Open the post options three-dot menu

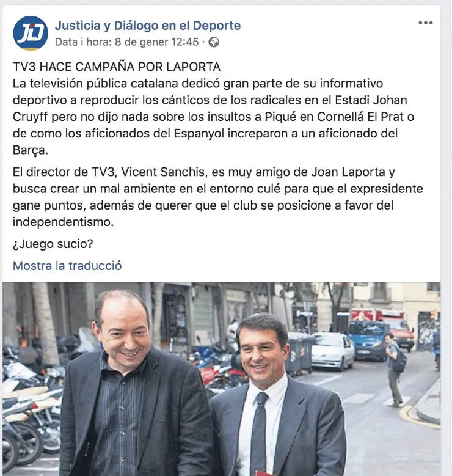(425, 23)
